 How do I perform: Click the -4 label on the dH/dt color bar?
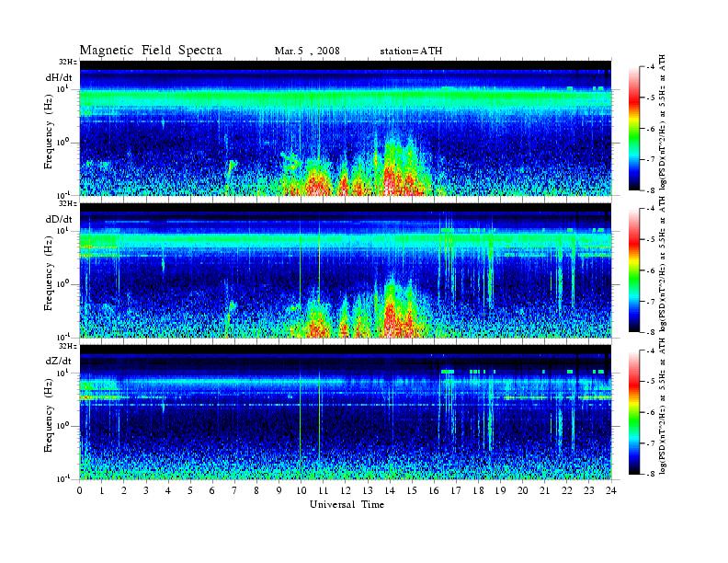tap(651, 67)
